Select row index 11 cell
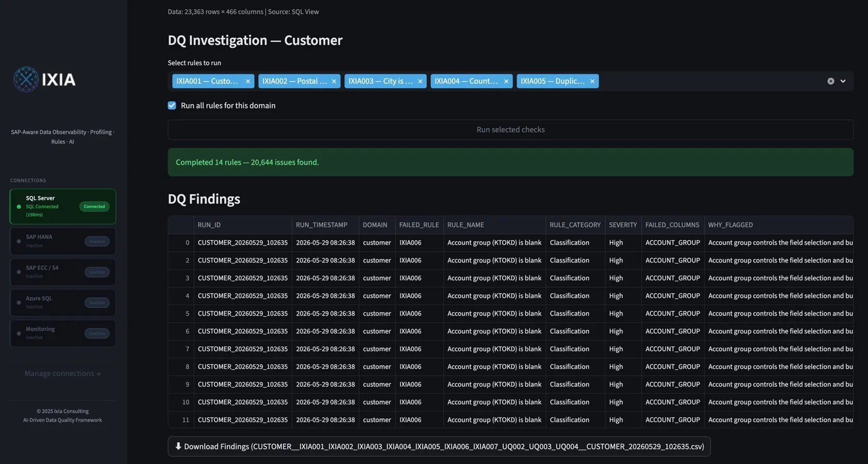This screenshot has width=868, height=464. pos(181,420)
